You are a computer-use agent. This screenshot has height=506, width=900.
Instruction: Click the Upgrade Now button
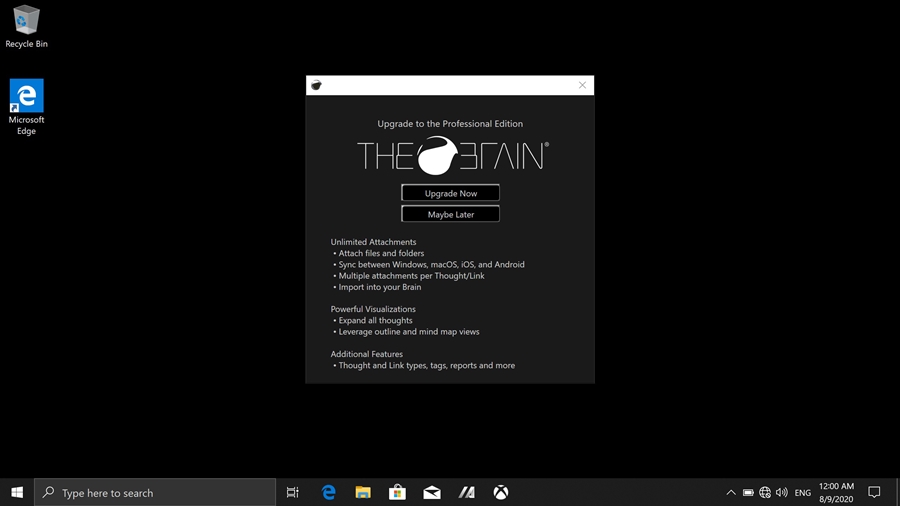click(450, 193)
